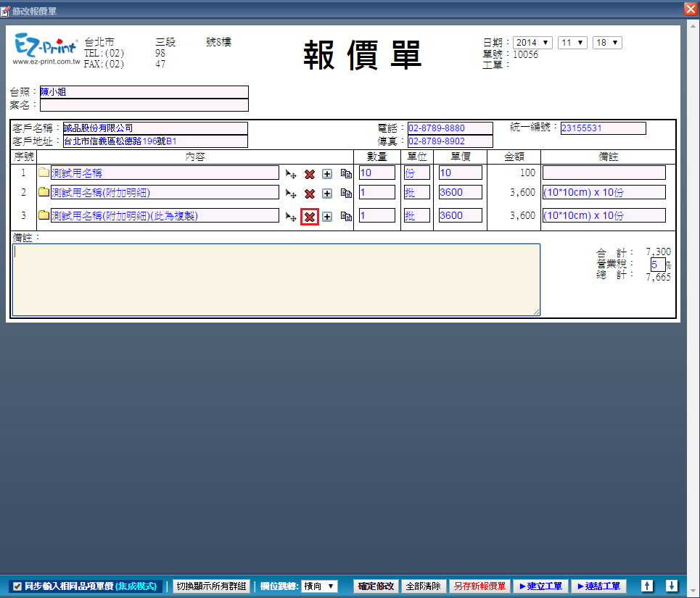Viewport: 700px width, 598px height.
Task: Click the 確定修改 button
Action: point(376,586)
